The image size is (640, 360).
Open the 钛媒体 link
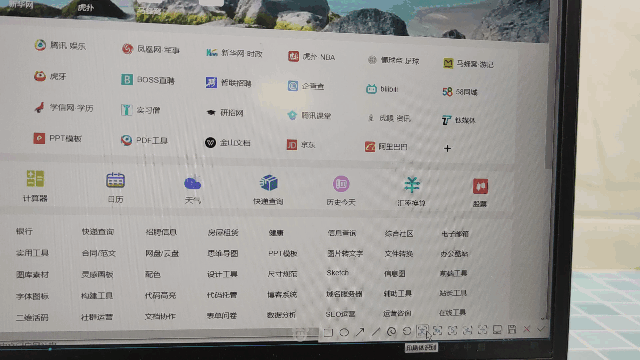coord(459,120)
